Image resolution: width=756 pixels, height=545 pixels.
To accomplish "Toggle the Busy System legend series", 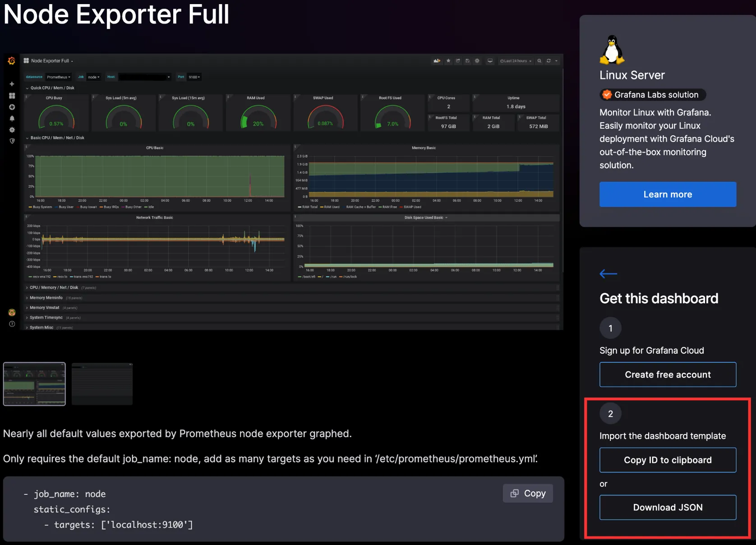I will click(42, 207).
